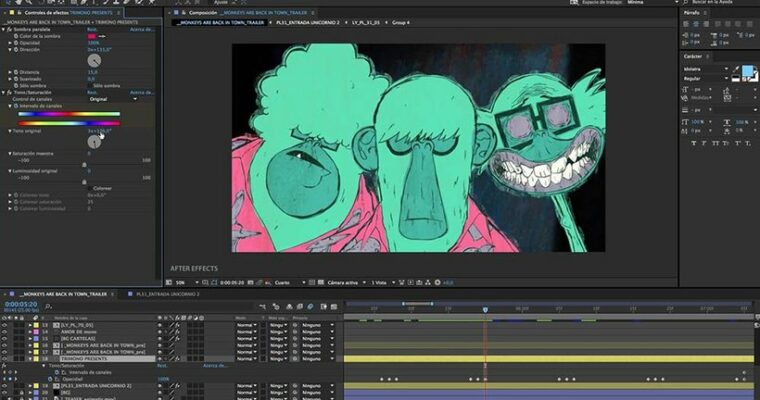Click stopwatch for Opacidad in effect controls
This screenshot has height=400, width=760.
[x=16, y=43]
